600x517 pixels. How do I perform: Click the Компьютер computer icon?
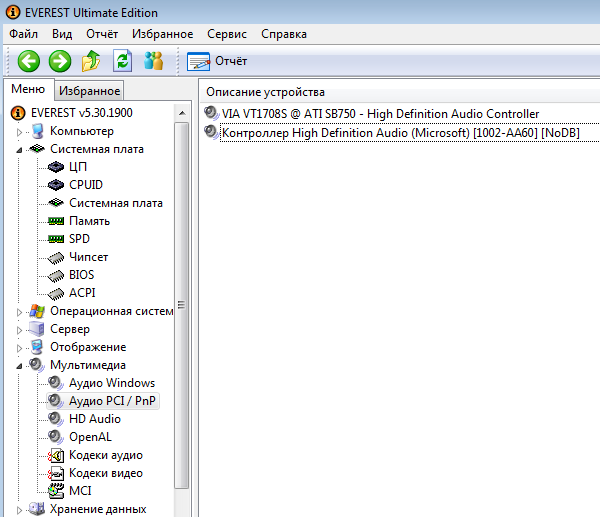click(x=38, y=131)
